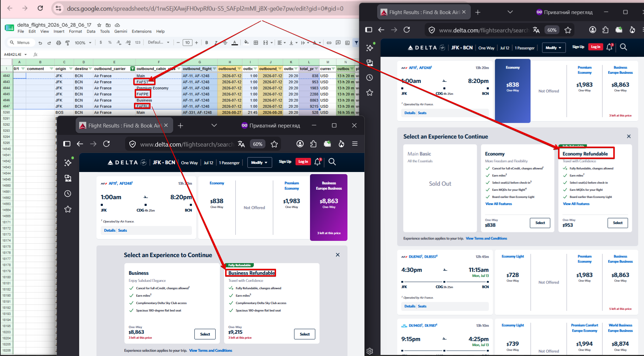Open sidebar settings gear in right browser

(x=370, y=351)
